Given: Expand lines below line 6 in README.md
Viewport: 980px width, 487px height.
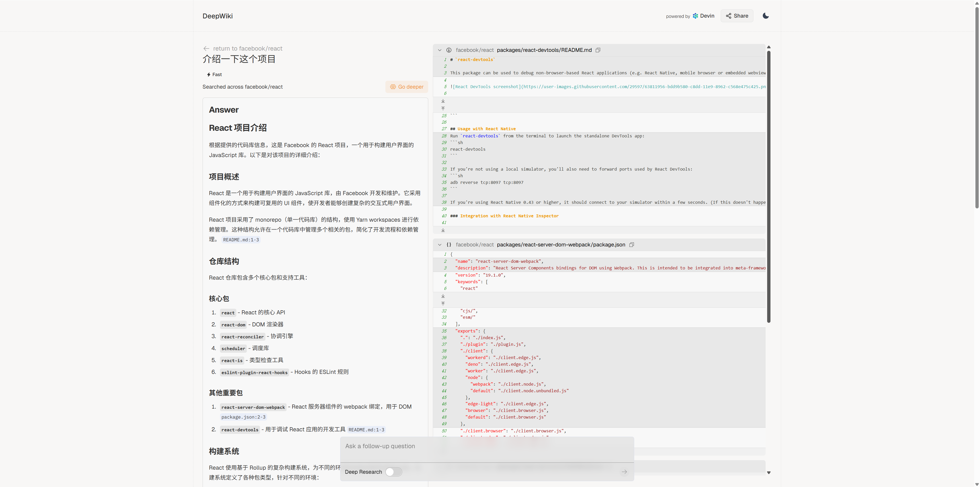Looking at the screenshot, I should [443, 101].
